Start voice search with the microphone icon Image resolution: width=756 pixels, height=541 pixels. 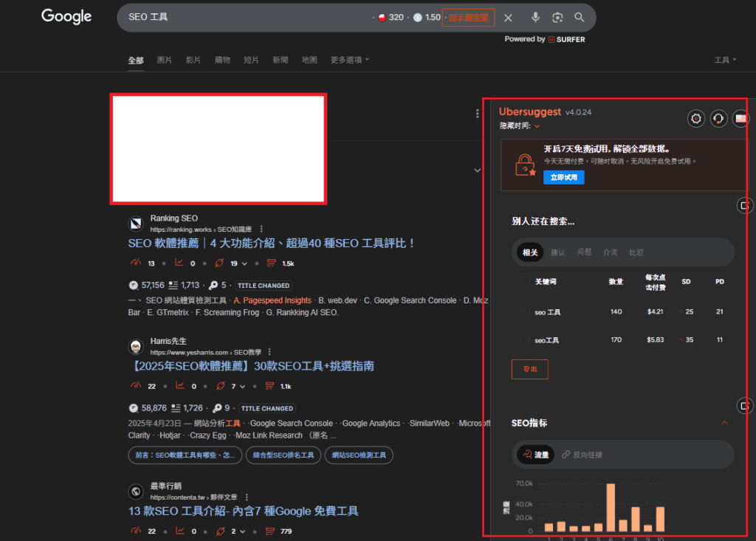[535, 18]
